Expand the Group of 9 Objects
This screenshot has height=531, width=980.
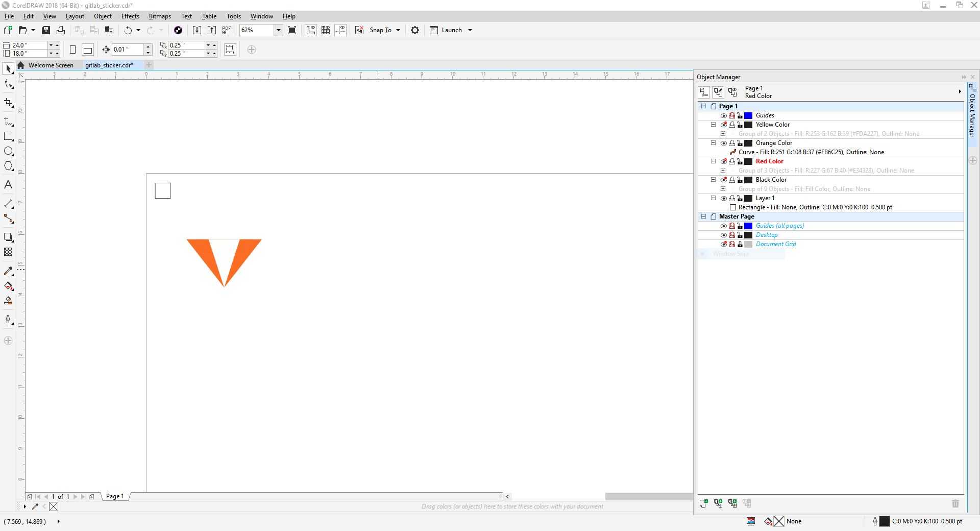(723, 189)
